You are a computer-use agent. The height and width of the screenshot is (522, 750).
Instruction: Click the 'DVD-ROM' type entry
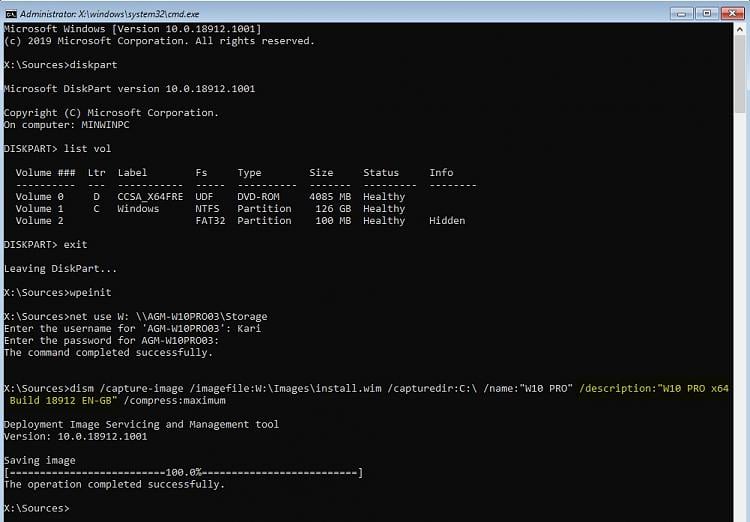coord(258,197)
